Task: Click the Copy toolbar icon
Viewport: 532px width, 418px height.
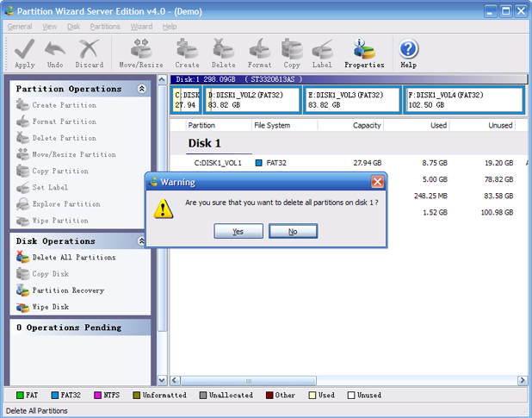Action: [x=292, y=53]
